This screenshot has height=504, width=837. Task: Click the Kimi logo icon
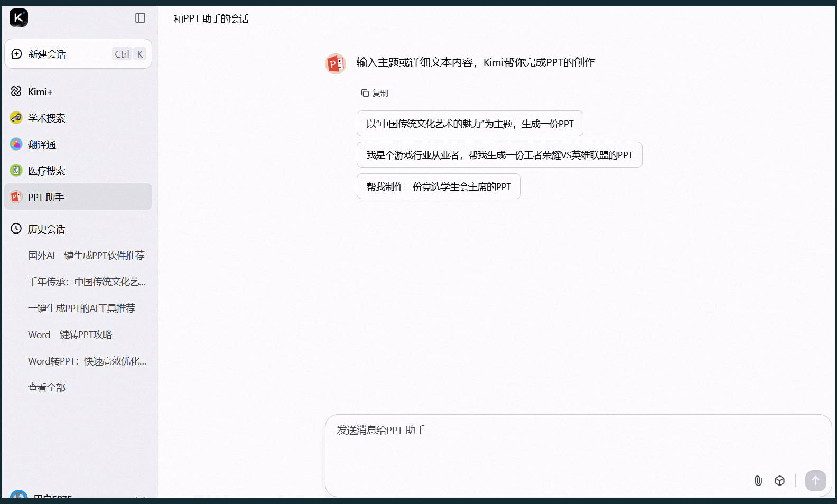tap(18, 17)
